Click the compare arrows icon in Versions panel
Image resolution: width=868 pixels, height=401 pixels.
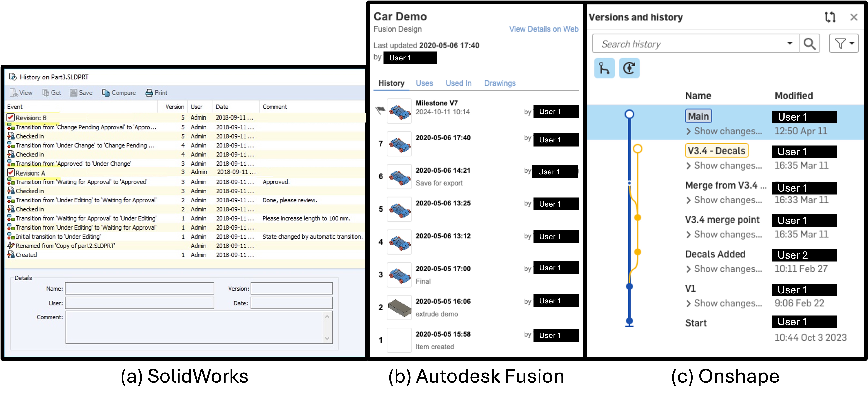(830, 17)
